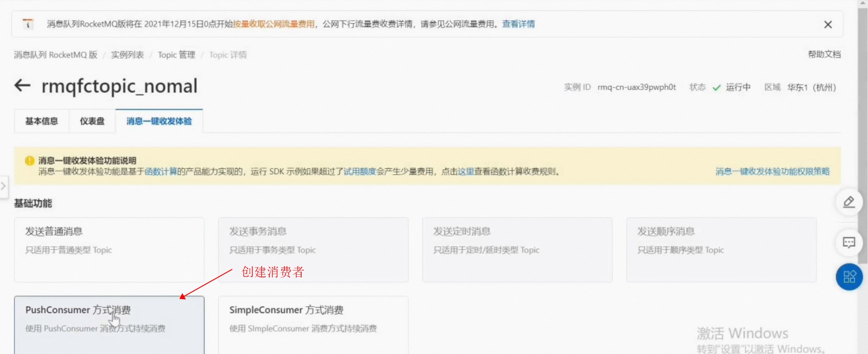This screenshot has height=354, width=868.
Task: Open the 试用额度 link
Action: 360,172
